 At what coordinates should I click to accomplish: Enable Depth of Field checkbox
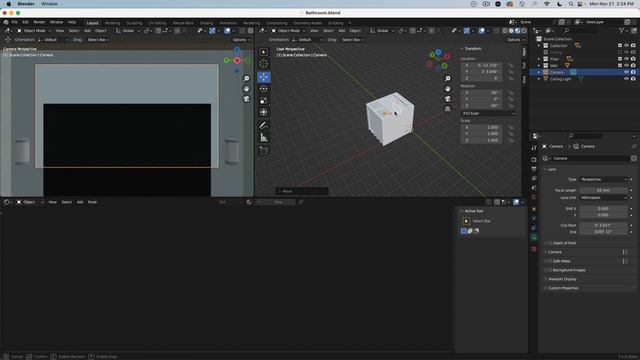click(x=550, y=243)
